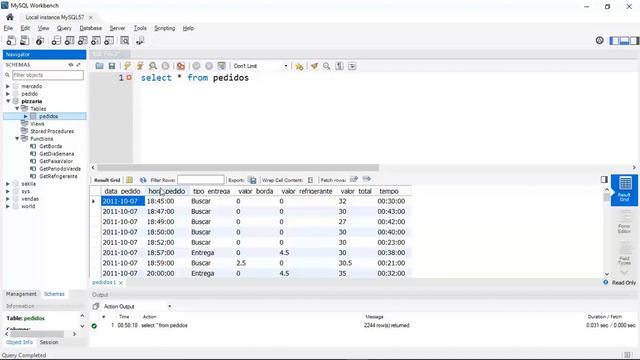Save the script with the floppy disk icon

pos(112,66)
